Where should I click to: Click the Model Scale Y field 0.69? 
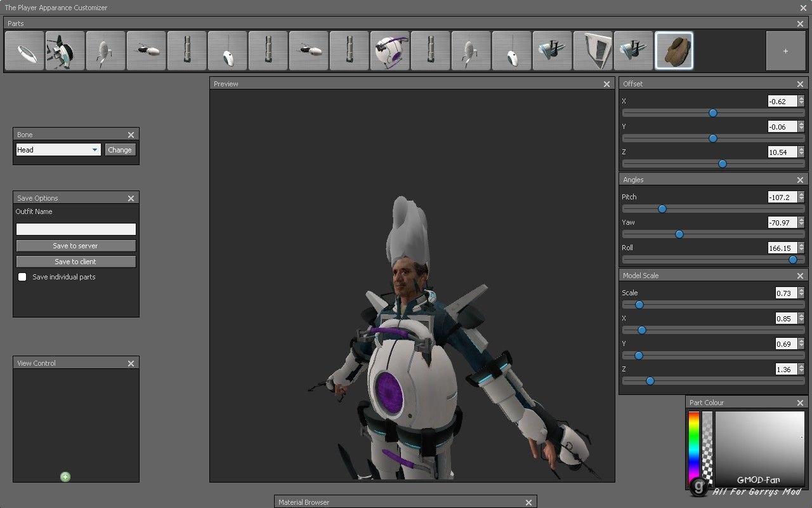pyautogui.click(x=787, y=344)
